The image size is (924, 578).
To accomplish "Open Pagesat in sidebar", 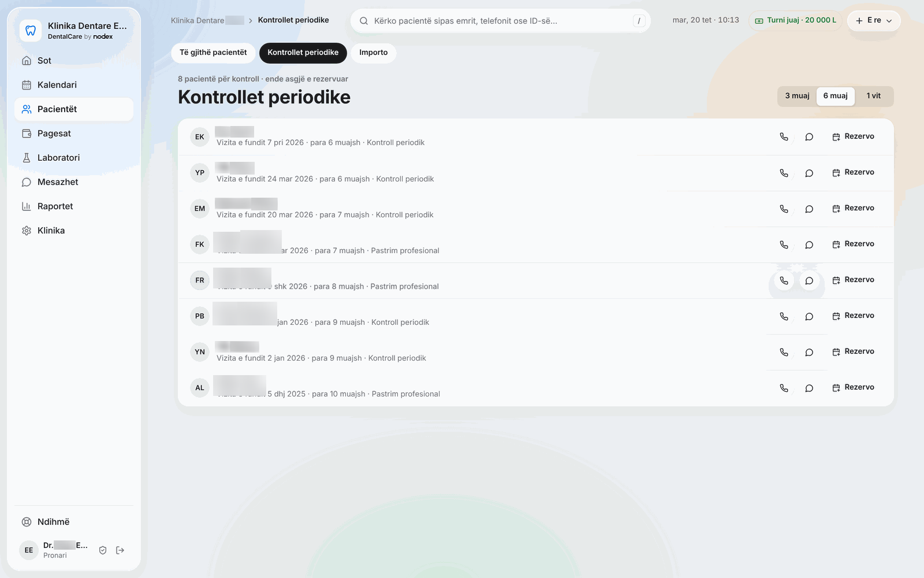I will [x=74, y=134].
